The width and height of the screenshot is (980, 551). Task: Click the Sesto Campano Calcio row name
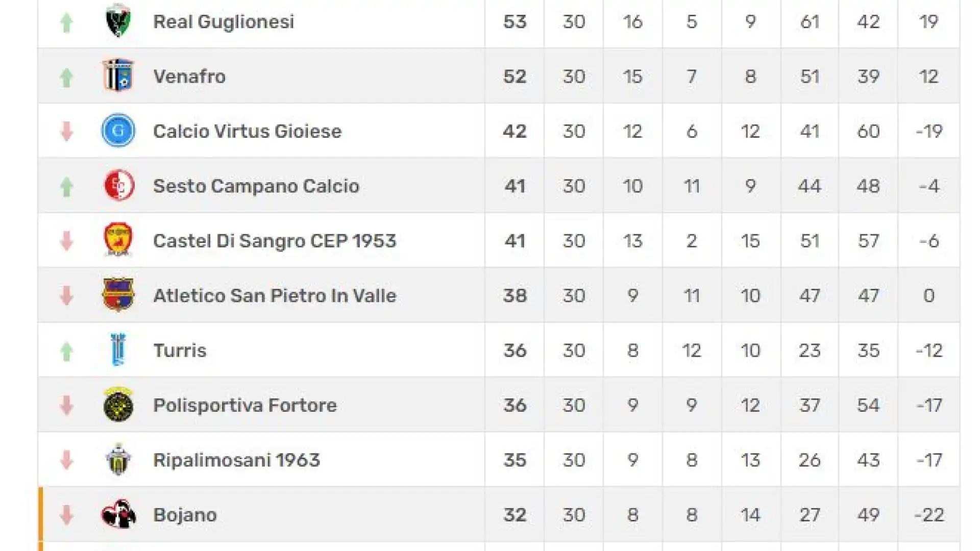[x=256, y=186]
